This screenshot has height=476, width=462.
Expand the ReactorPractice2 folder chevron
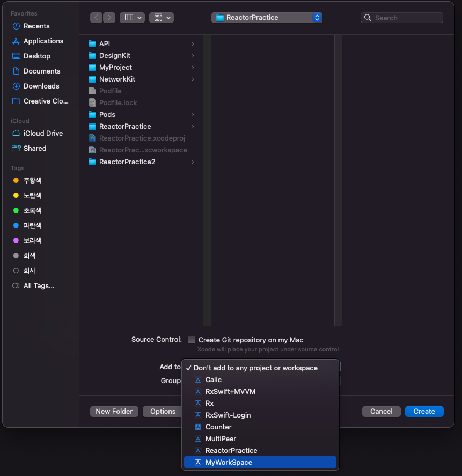(193, 162)
